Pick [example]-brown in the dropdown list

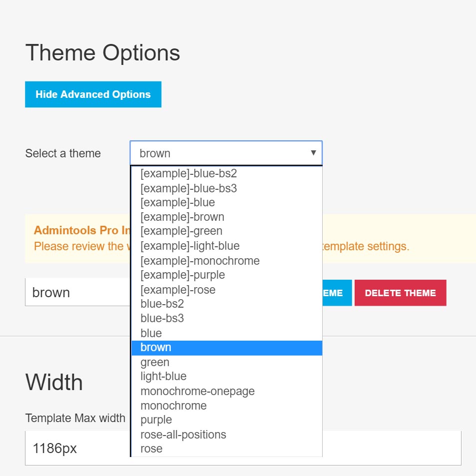point(226,217)
